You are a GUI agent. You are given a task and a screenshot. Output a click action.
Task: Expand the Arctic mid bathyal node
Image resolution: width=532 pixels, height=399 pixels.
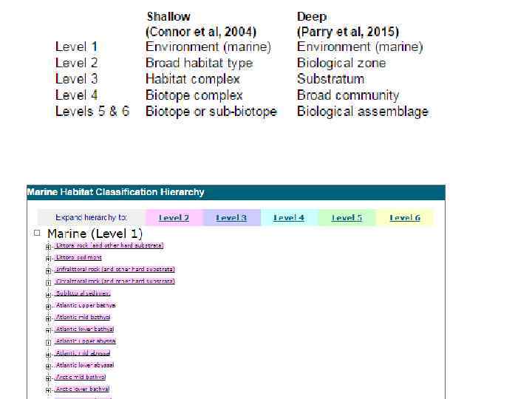(x=48, y=378)
